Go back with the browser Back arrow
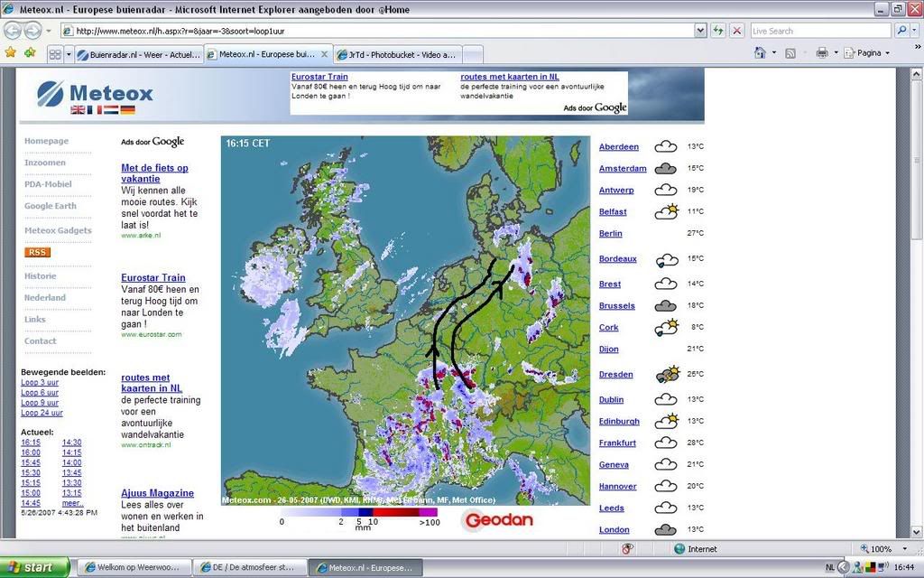The image size is (924, 578). 13,31
